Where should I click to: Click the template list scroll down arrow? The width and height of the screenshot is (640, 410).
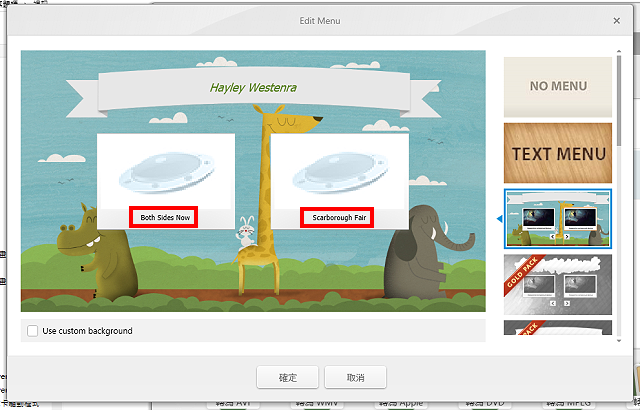click(619, 340)
